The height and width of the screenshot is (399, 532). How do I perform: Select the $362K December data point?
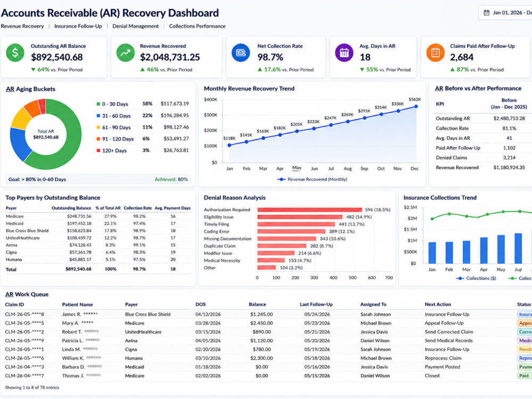[x=416, y=106]
